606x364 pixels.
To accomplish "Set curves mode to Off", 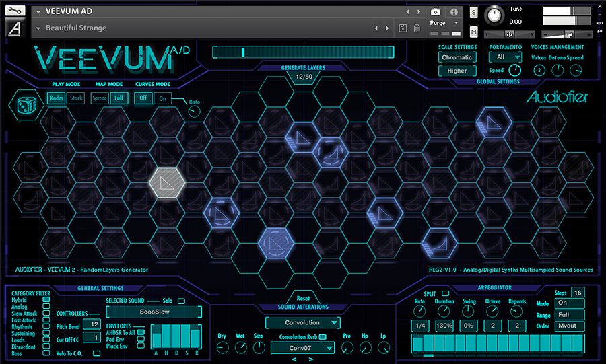I will click(143, 98).
